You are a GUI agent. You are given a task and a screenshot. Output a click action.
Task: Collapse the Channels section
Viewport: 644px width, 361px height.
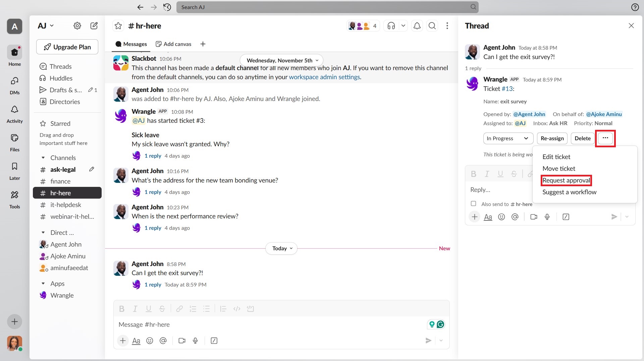tap(43, 158)
